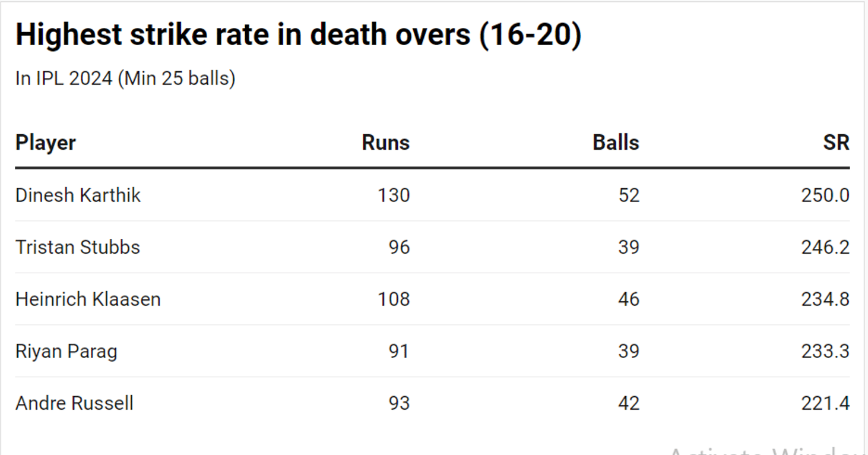Image resolution: width=868 pixels, height=455 pixels.
Task: Select the Balls column header
Action: (616, 143)
